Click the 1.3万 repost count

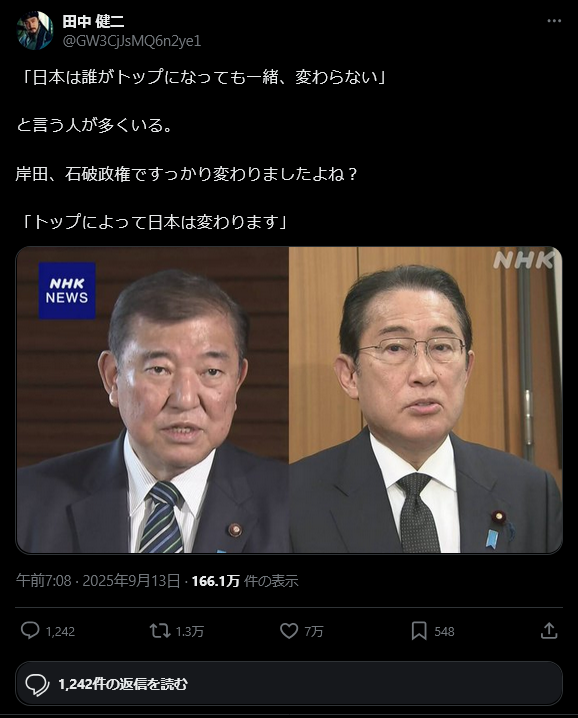pos(190,631)
